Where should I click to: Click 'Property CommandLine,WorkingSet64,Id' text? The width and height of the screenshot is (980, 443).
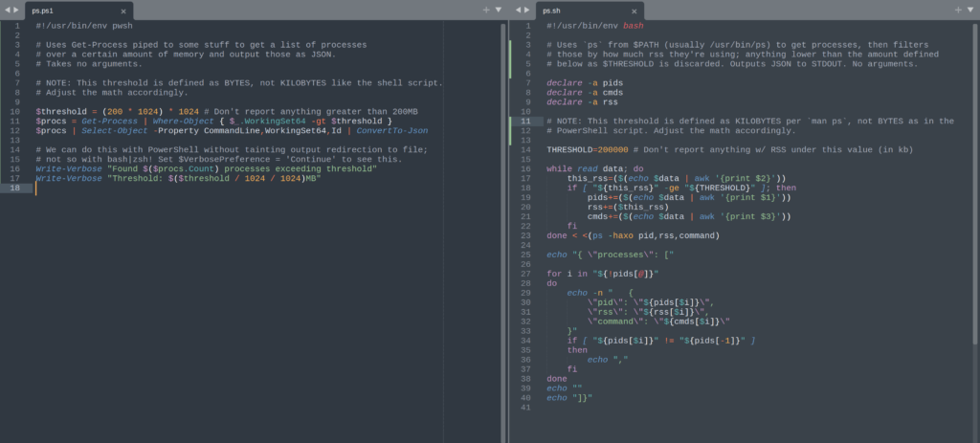click(250, 131)
